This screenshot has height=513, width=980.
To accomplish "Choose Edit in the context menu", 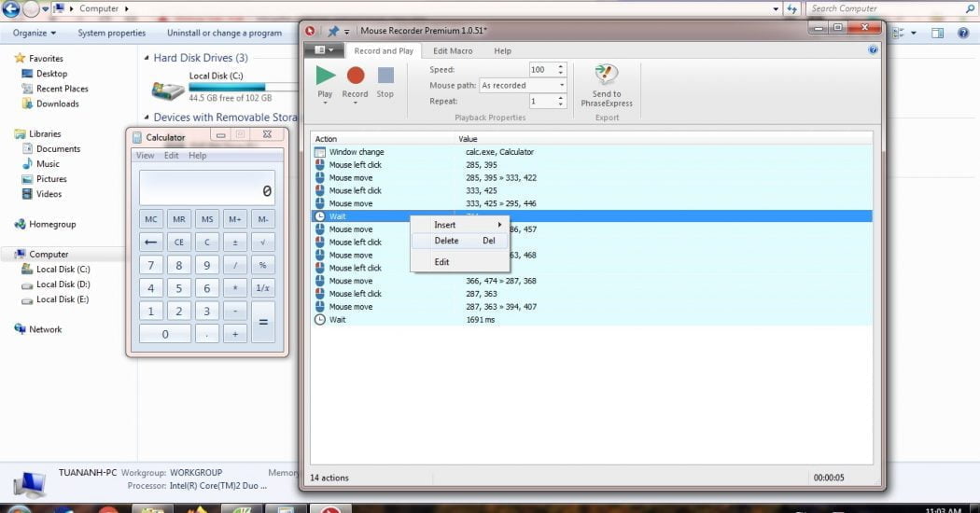I will coord(460,262).
